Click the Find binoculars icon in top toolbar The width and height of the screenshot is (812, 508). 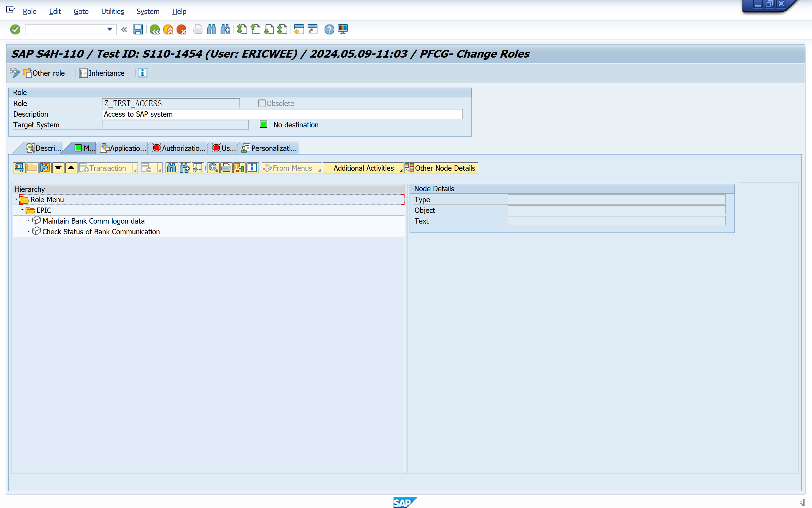(x=212, y=30)
